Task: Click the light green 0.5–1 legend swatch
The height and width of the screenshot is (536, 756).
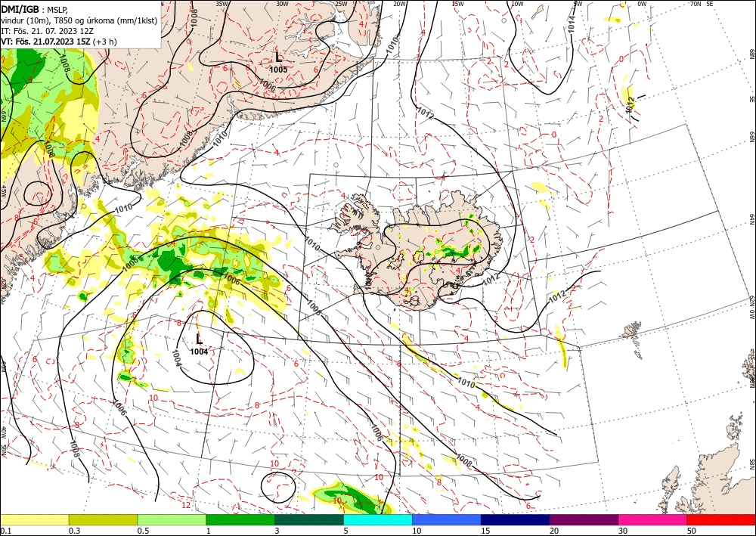Action: [172, 519]
